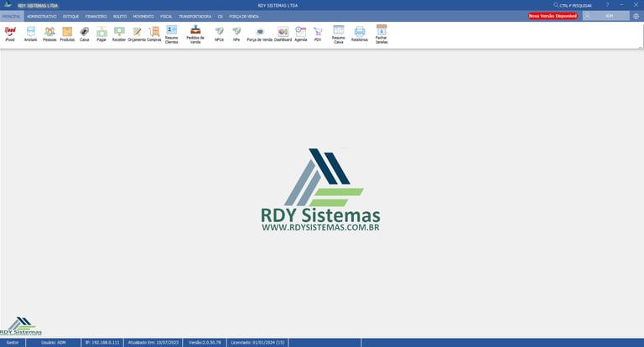This screenshot has width=644, height=347.
Task: Open the iFood integration icon
Action: click(10, 34)
